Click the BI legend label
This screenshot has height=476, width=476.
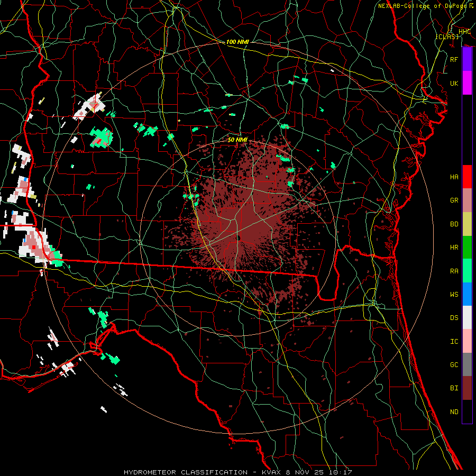coord(454,388)
